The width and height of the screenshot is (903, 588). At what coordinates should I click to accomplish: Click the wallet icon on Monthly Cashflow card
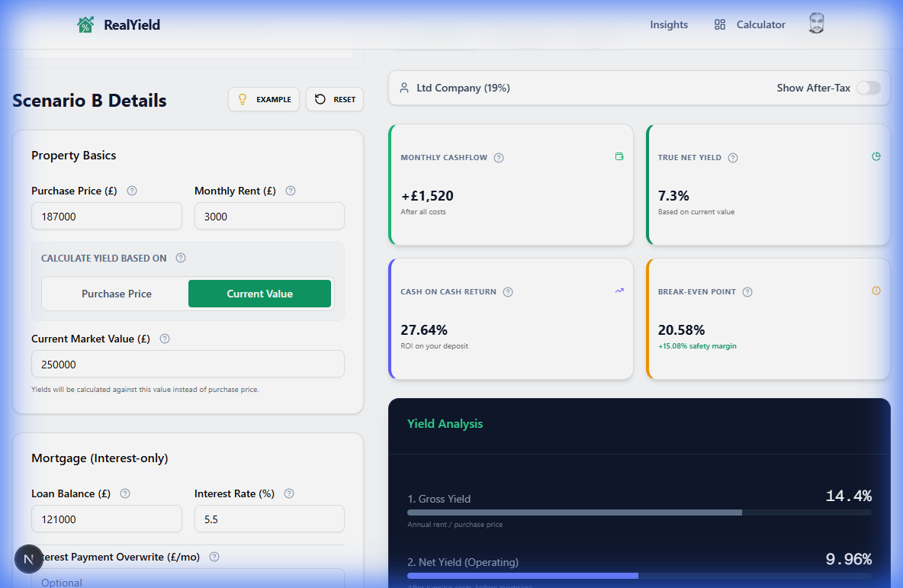(619, 156)
